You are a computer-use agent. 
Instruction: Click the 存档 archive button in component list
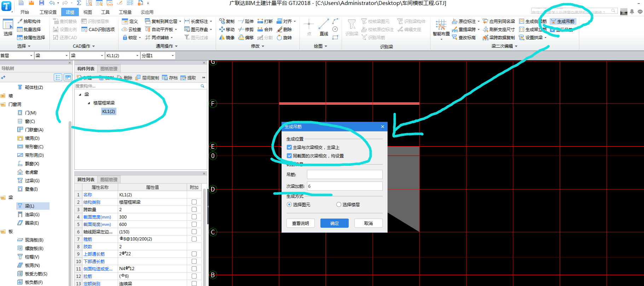point(170,78)
